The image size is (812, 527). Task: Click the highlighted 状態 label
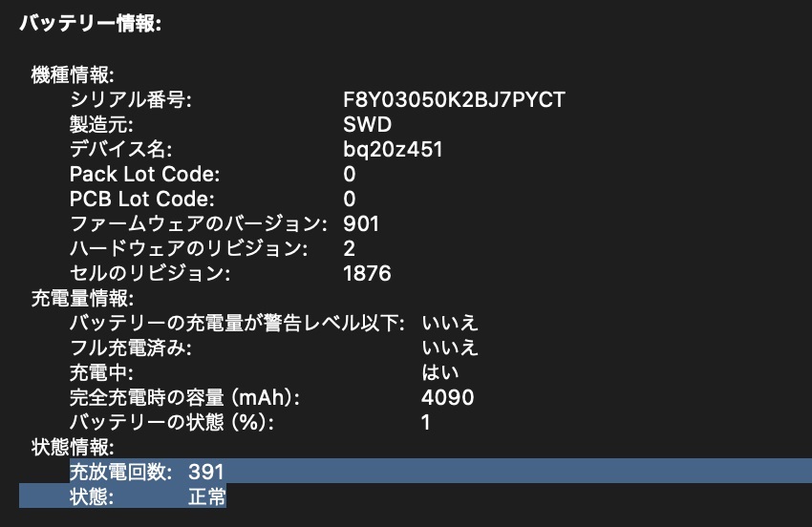(x=92, y=496)
